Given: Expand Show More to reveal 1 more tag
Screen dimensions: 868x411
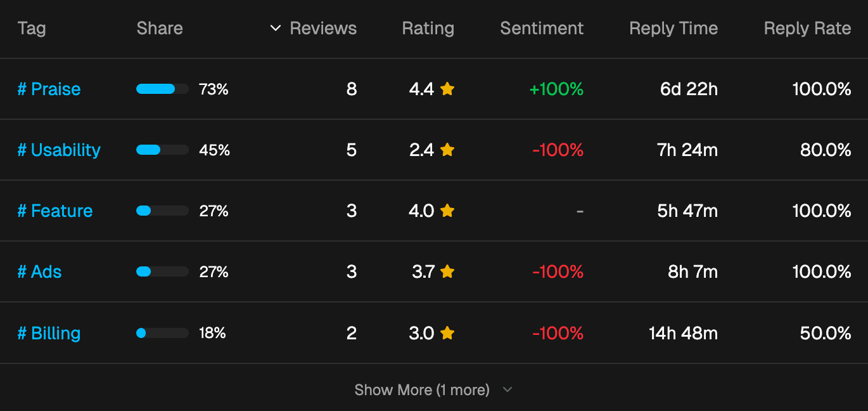Looking at the screenshot, I should click(x=423, y=390).
